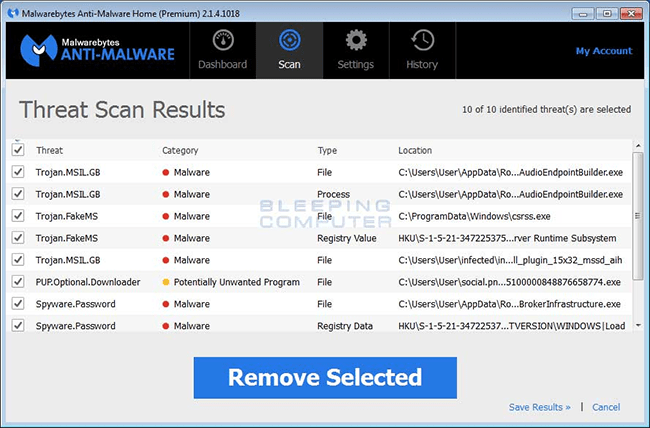Click the Cancel link
This screenshot has width=650, height=428.
(606, 407)
